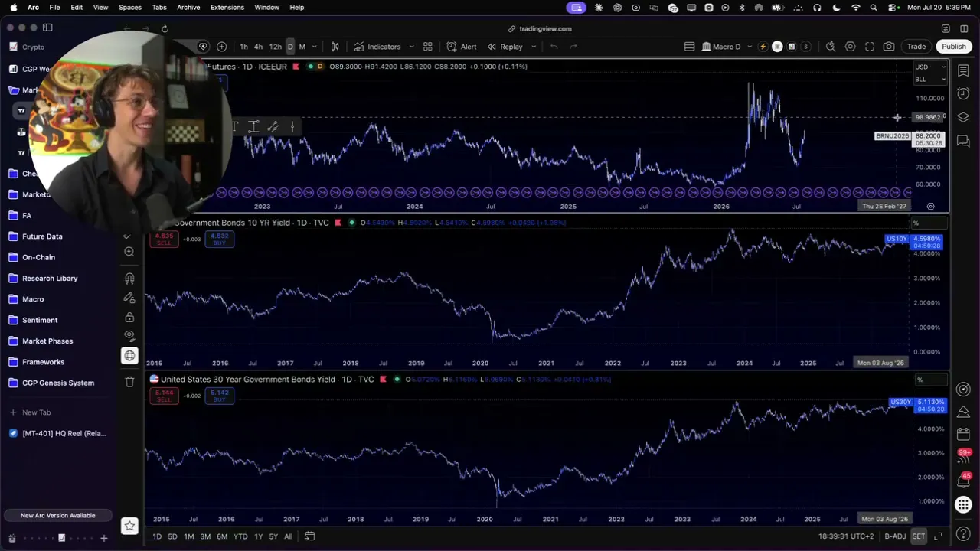Open the go-to-date calendar icon
The width and height of the screenshot is (980, 551).
tap(310, 536)
